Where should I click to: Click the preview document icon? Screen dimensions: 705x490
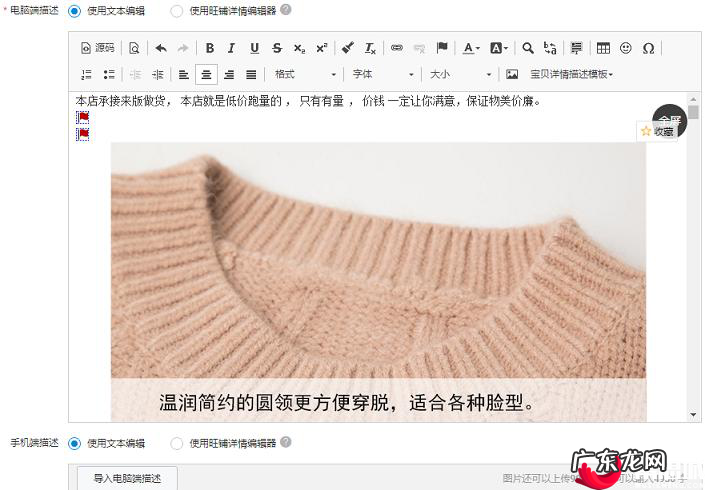(x=134, y=48)
